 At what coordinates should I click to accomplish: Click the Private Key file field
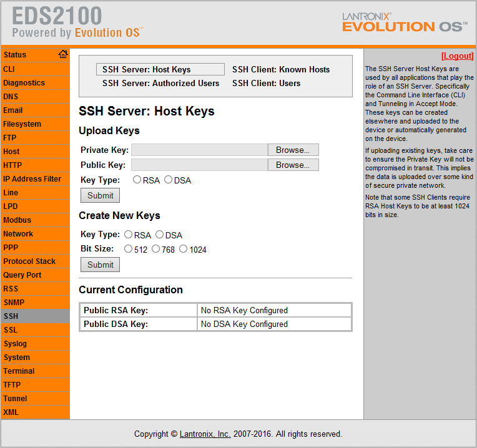[200, 150]
